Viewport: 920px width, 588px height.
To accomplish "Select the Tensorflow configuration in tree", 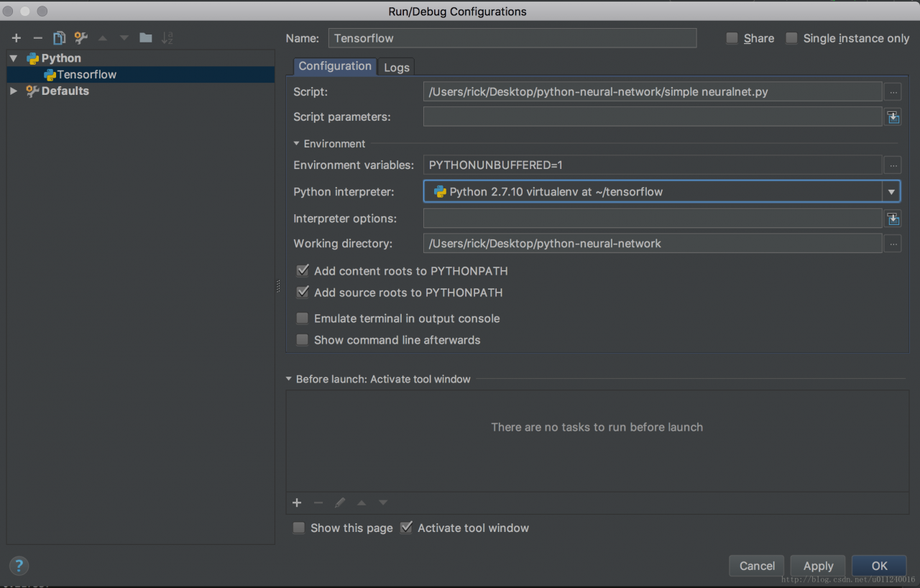I will coord(86,75).
